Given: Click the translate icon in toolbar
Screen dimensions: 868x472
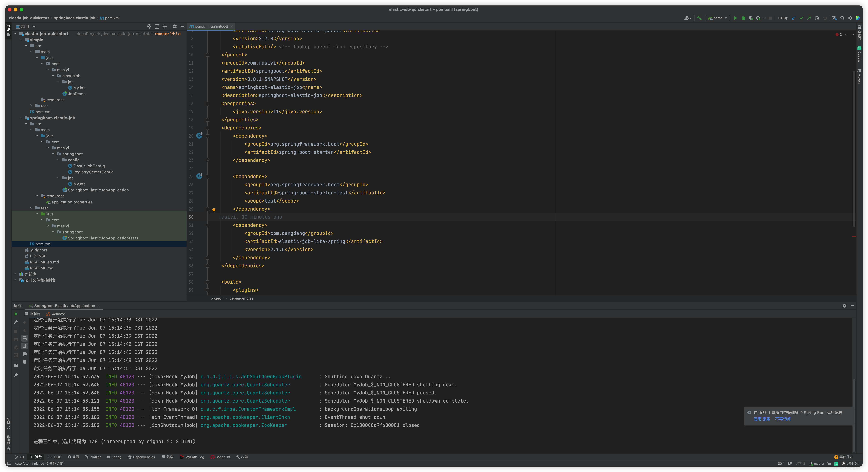Looking at the screenshot, I should [x=834, y=18].
